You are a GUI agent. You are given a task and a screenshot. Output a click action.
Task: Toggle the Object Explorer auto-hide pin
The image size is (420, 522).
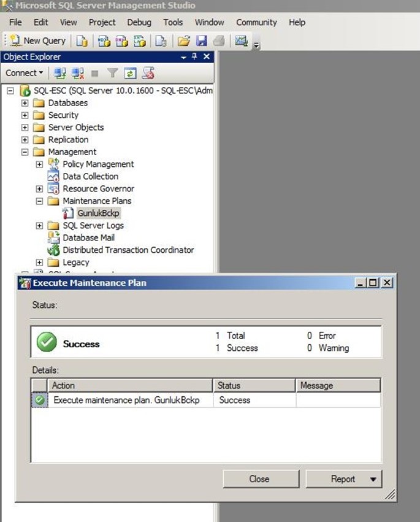194,56
